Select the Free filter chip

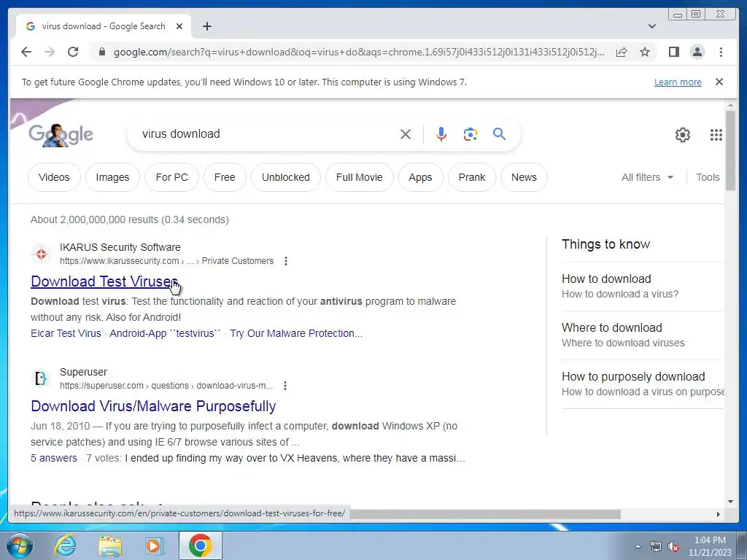pos(225,177)
